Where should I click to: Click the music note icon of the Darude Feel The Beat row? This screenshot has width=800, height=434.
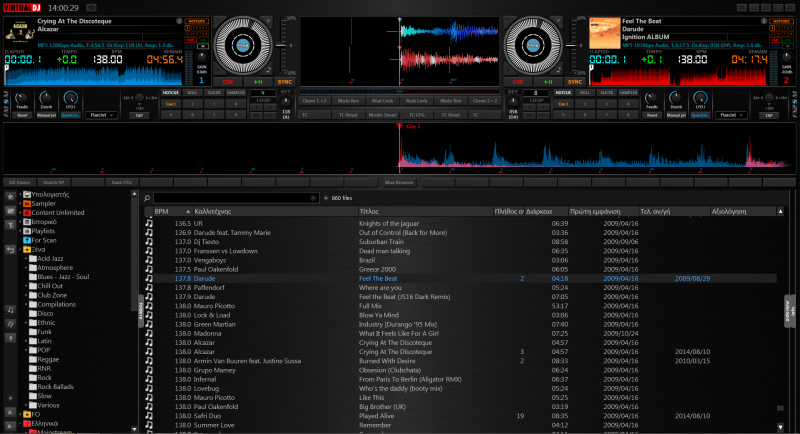(149, 278)
